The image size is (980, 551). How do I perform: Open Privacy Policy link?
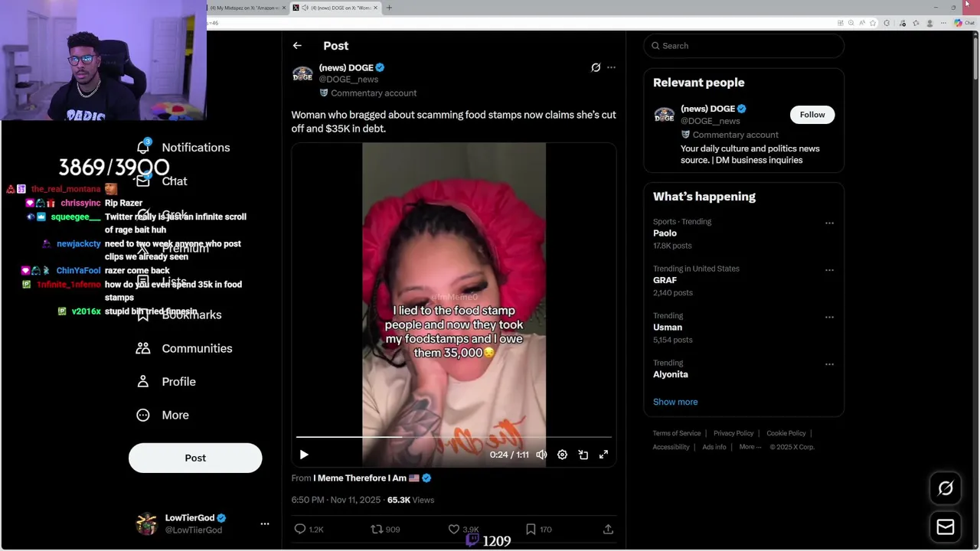(733, 433)
